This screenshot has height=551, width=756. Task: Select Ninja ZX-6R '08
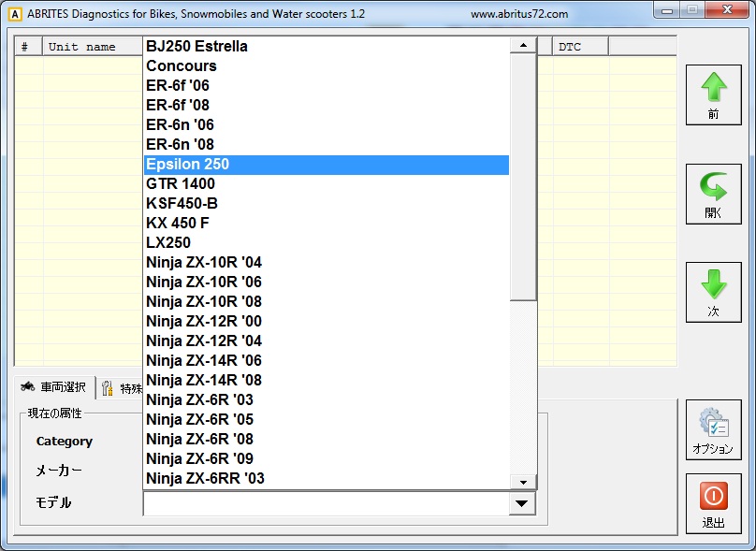click(327, 439)
